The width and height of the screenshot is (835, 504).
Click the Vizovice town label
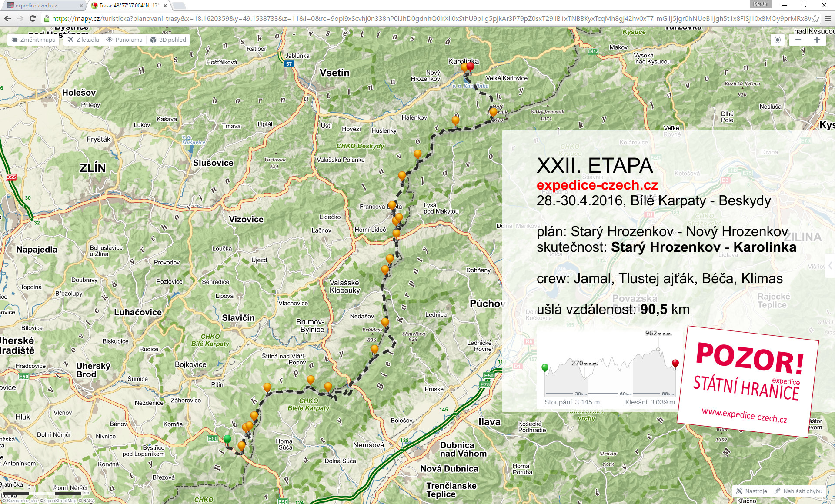246,219
